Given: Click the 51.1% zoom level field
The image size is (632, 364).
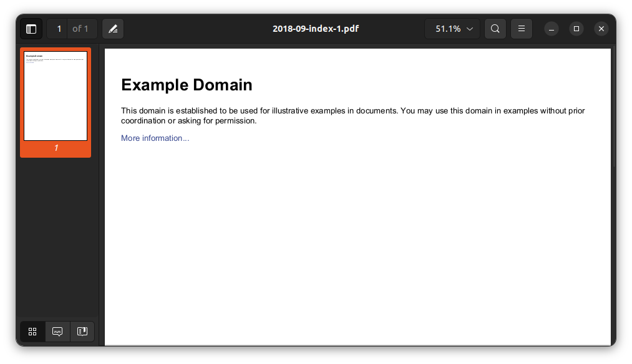Looking at the screenshot, I should tap(447, 29).
